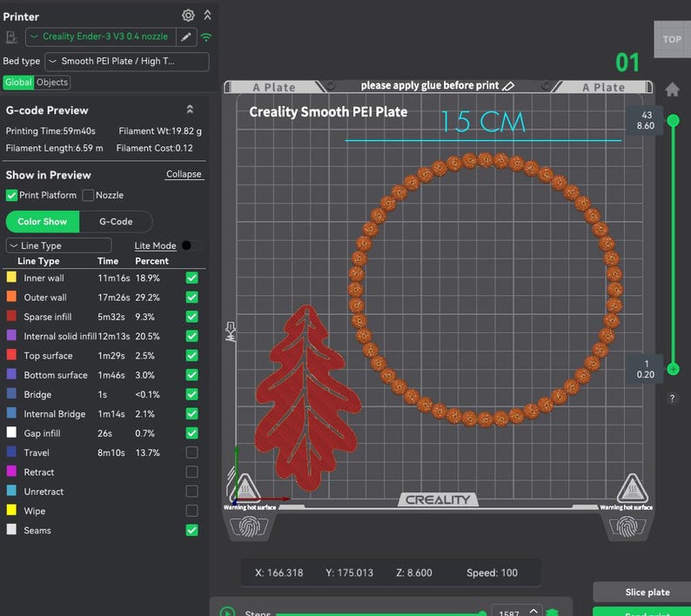
Task: Collapse the Printer section with double chevron
Action: 208,16
